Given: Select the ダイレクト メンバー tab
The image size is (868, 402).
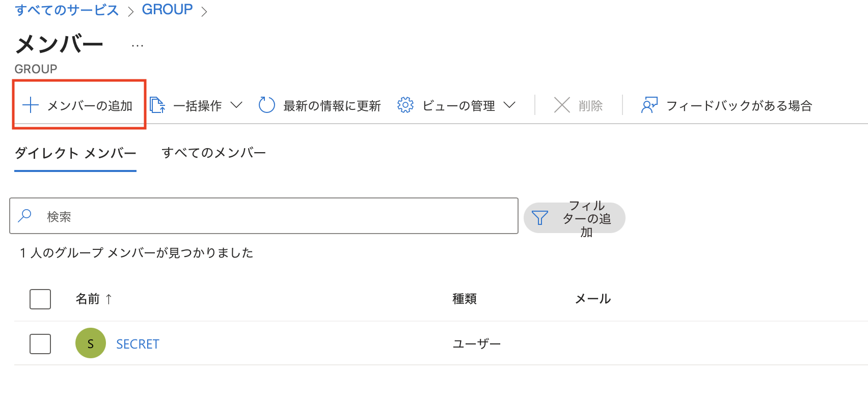Looking at the screenshot, I should coord(75,152).
